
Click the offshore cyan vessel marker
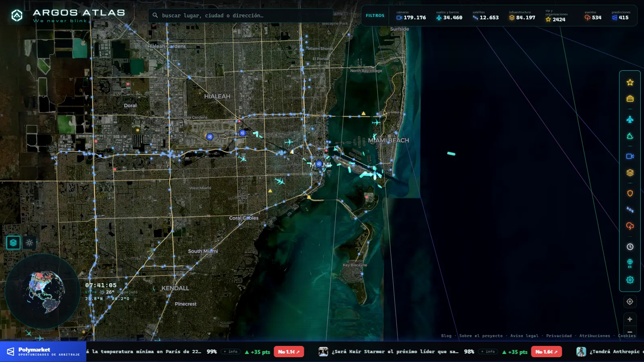coord(451,153)
